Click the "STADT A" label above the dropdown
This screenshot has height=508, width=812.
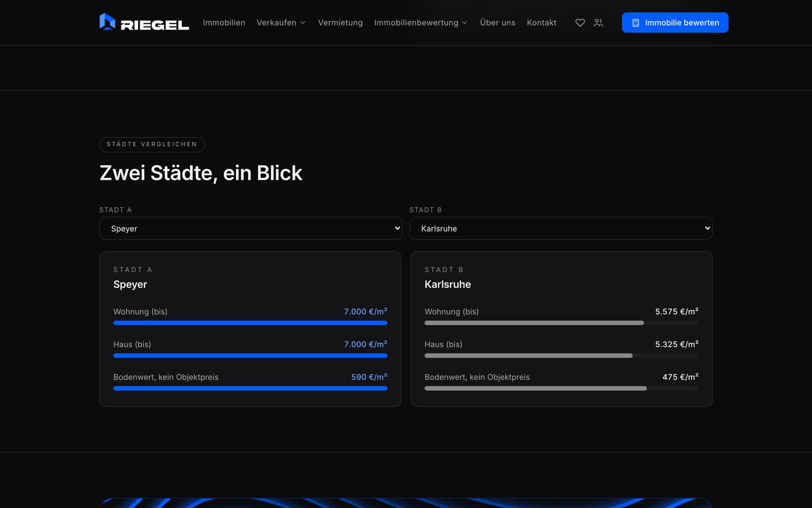click(x=116, y=210)
